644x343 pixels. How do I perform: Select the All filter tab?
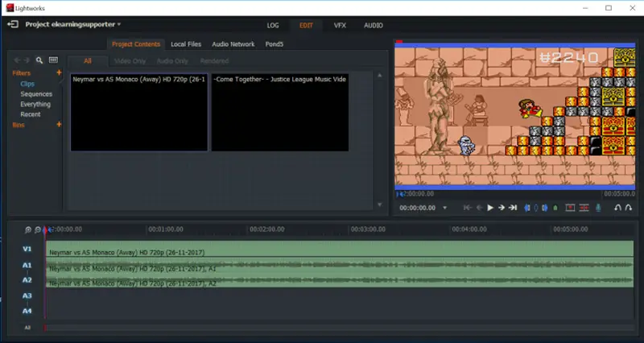(88, 61)
